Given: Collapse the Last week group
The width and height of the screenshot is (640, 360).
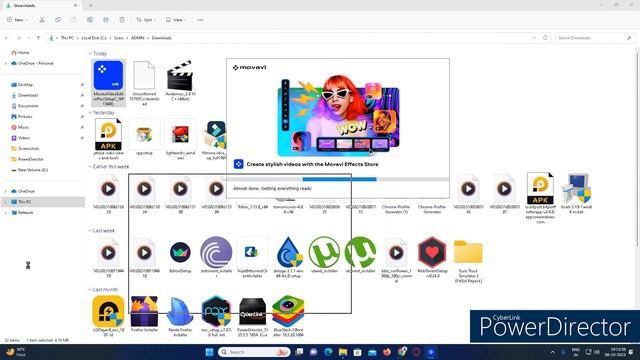Looking at the screenshot, I should click(90, 231).
